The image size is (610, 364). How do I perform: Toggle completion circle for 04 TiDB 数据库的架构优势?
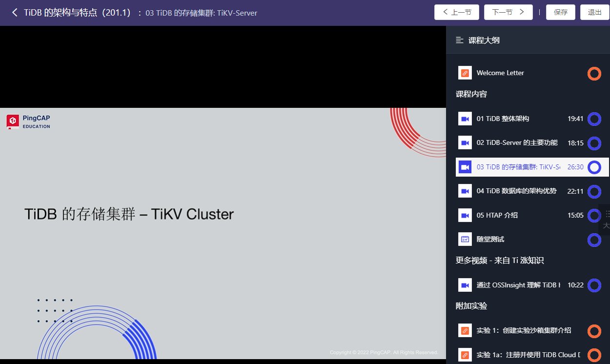[594, 192]
